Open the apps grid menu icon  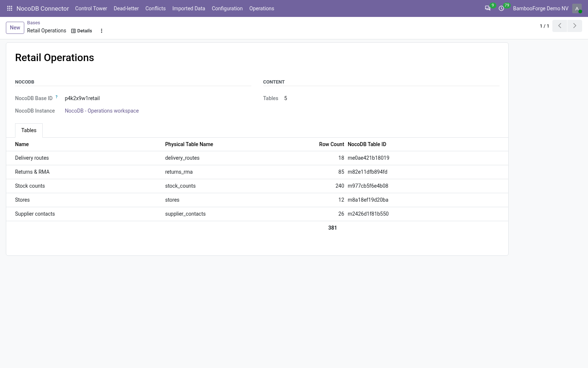10,8
